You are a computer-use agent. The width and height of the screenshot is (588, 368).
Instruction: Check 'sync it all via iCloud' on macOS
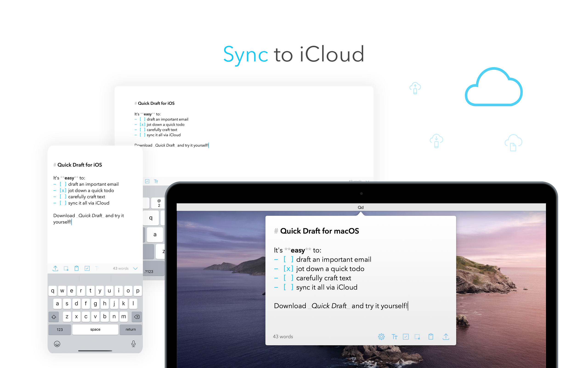click(x=288, y=287)
